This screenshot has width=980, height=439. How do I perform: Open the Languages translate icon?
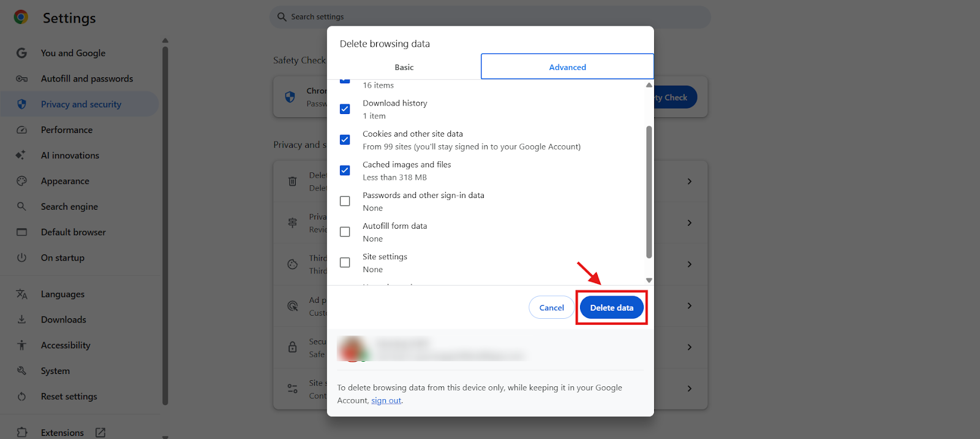[21, 294]
